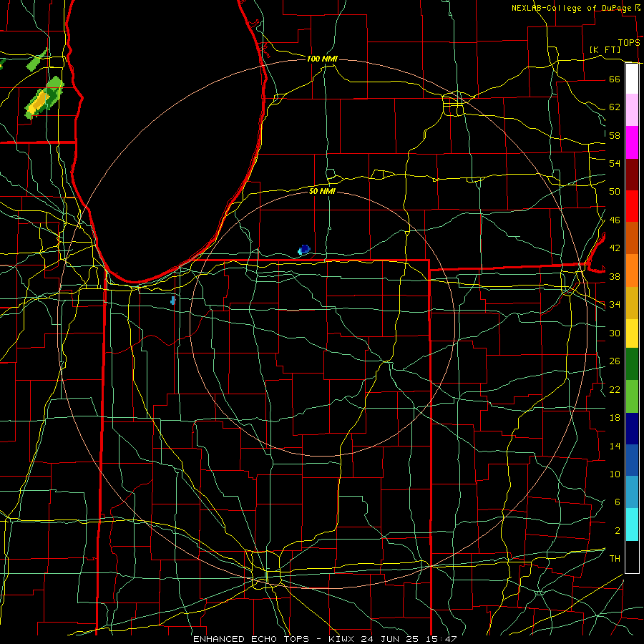The image size is (644, 644).
Task: Click the navy blue legend swatch
Action: [x=632, y=429]
